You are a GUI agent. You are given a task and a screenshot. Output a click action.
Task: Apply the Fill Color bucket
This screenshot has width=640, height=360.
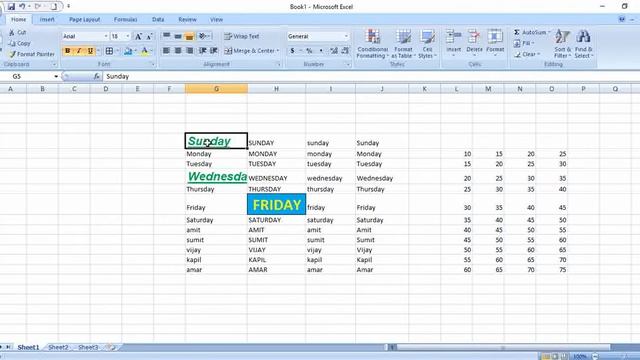pyautogui.click(x=128, y=51)
